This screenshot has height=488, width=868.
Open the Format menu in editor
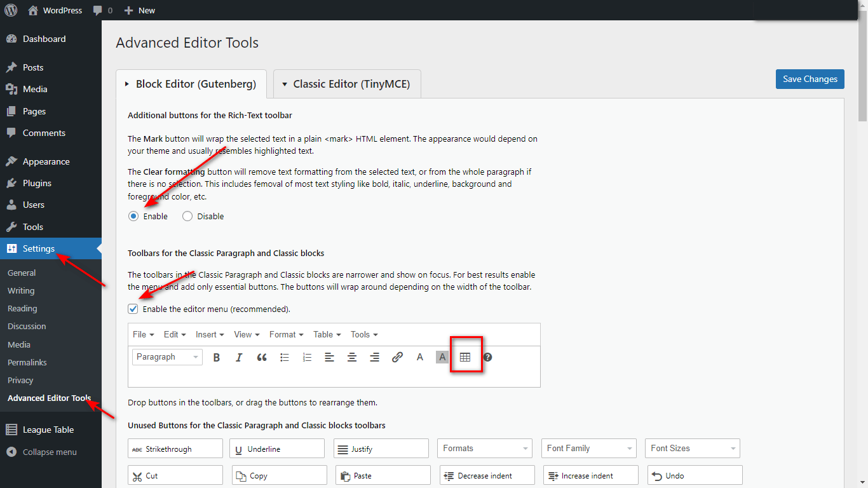286,334
